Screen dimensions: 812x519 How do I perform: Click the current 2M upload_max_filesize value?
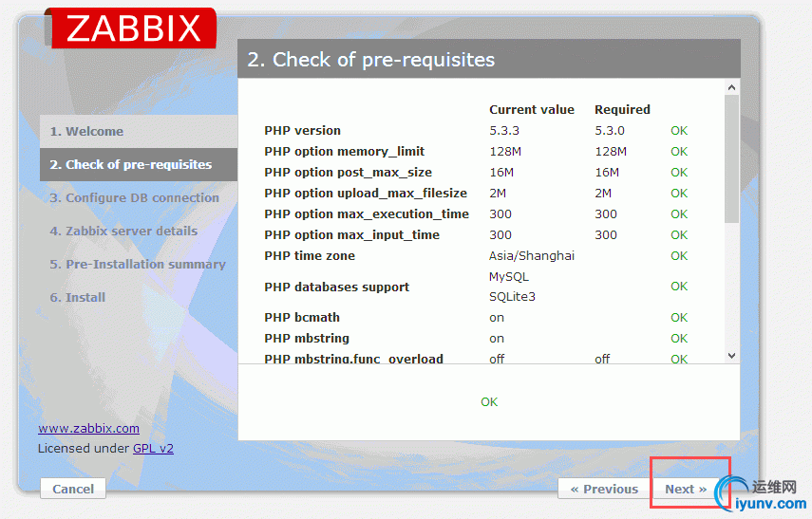coord(498,193)
